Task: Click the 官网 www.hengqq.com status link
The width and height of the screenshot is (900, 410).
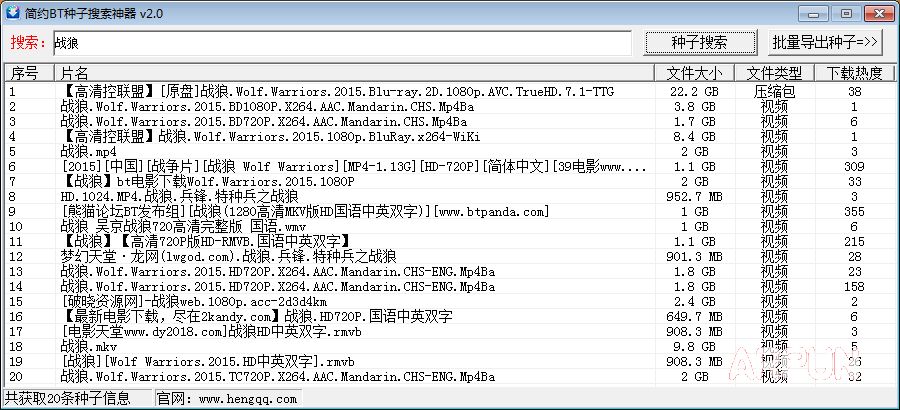Action: tap(228, 399)
